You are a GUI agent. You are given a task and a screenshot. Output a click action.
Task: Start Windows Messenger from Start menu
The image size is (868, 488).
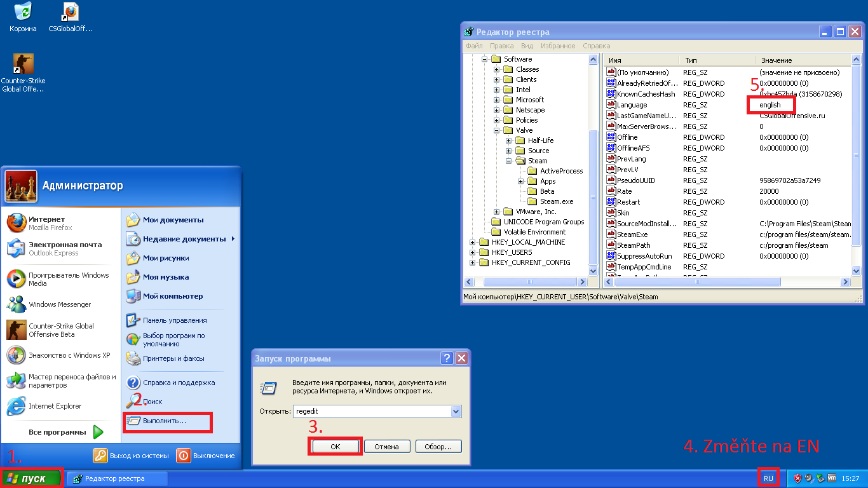coord(60,304)
